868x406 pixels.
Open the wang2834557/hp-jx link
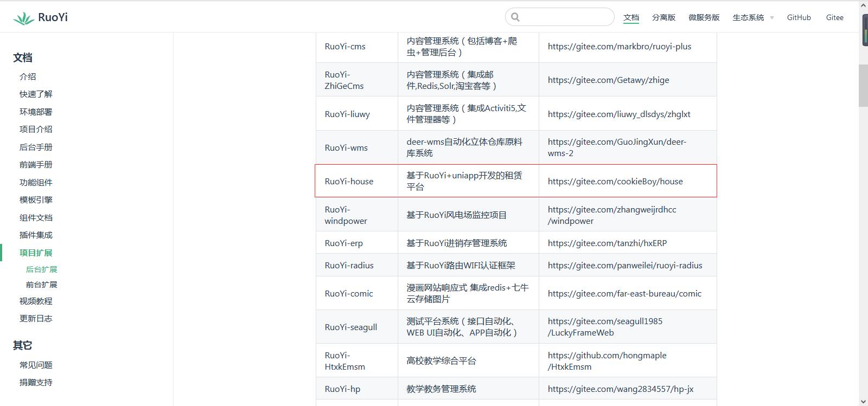(x=621, y=389)
